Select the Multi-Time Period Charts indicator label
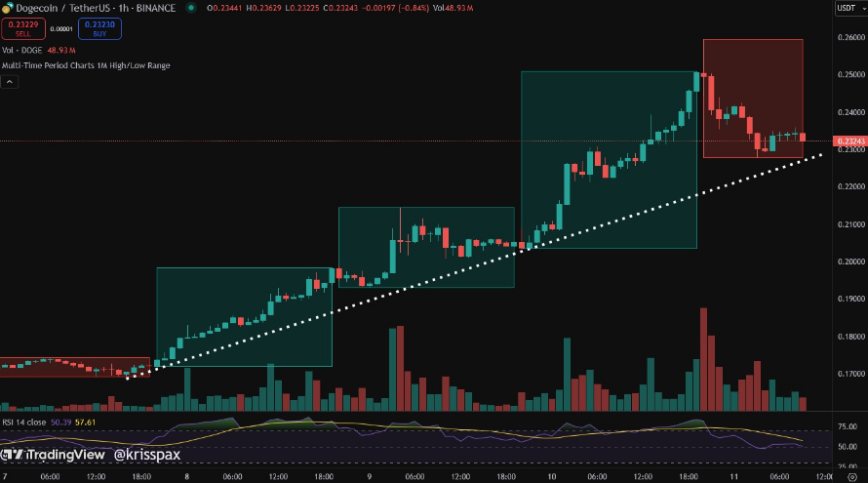The width and height of the screenshot is (868, 483). 85,64
